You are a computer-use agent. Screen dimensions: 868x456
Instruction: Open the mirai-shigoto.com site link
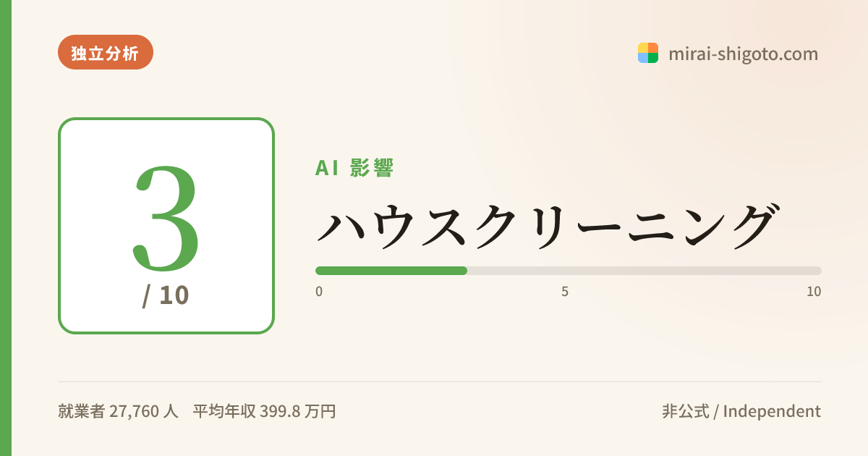pos(743,54)
